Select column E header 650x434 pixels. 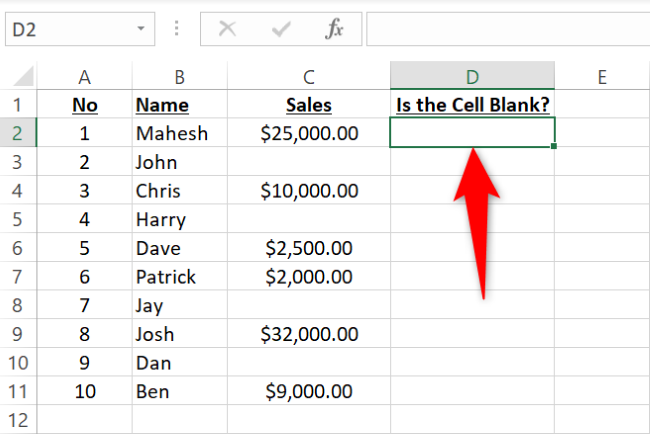click(x=601, y=76)
